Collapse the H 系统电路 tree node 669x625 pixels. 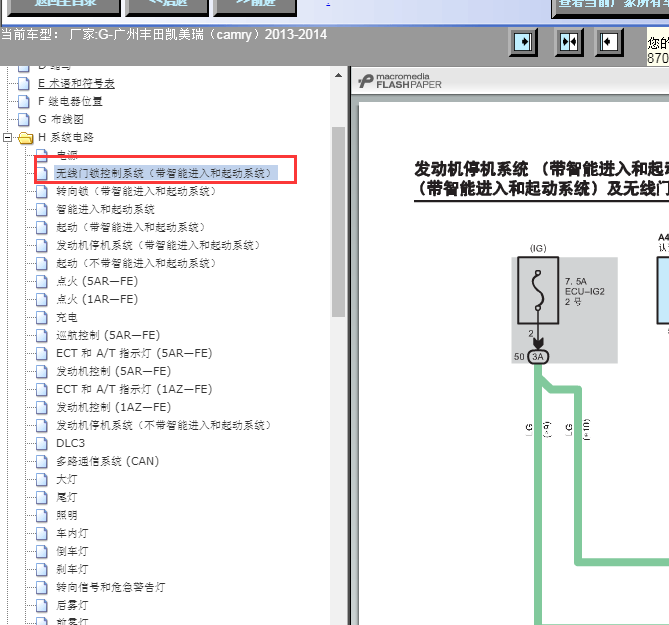(x=7, y=137)
